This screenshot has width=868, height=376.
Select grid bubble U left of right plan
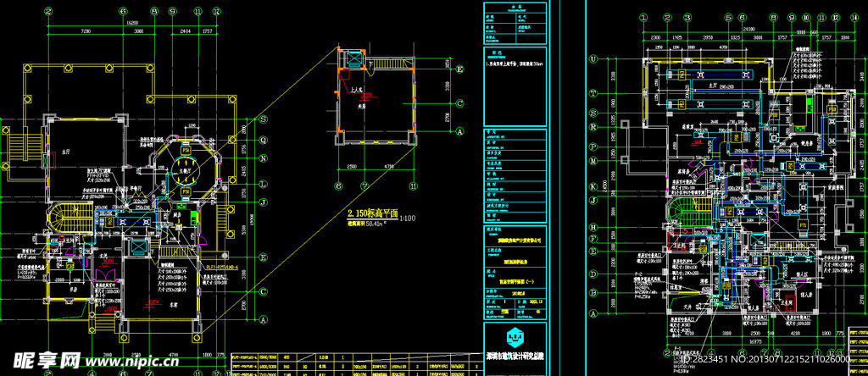point(594,58)
